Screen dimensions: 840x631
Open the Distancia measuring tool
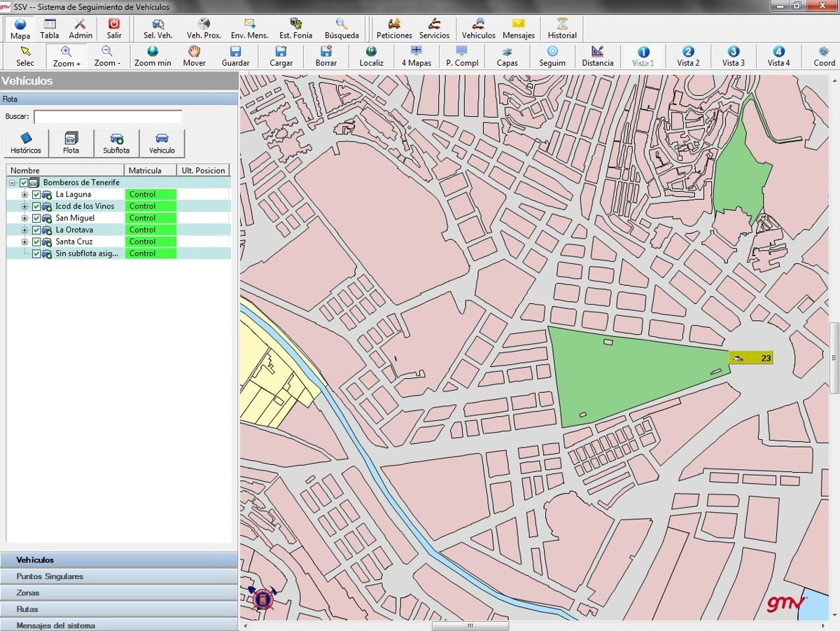597,56
